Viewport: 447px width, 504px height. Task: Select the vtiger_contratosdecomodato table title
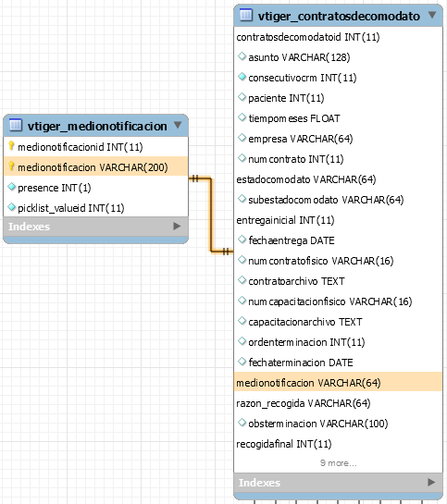[x=339, y=16]
